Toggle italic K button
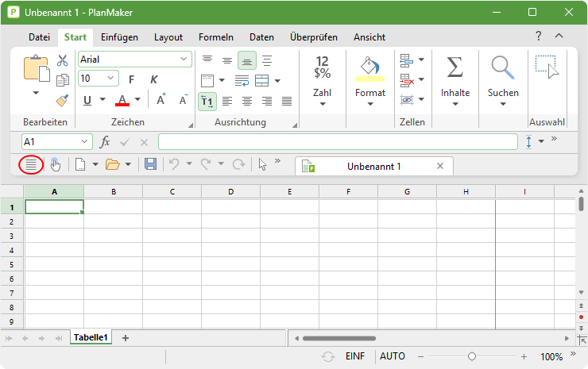Image resolution: width=588 pixels, height=369 pixels. (153, 79)
